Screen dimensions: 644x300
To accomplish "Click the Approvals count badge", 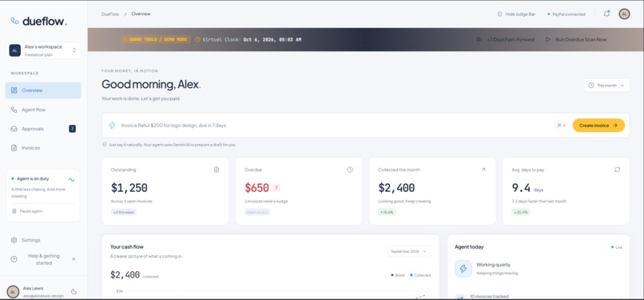I will 72,129.
